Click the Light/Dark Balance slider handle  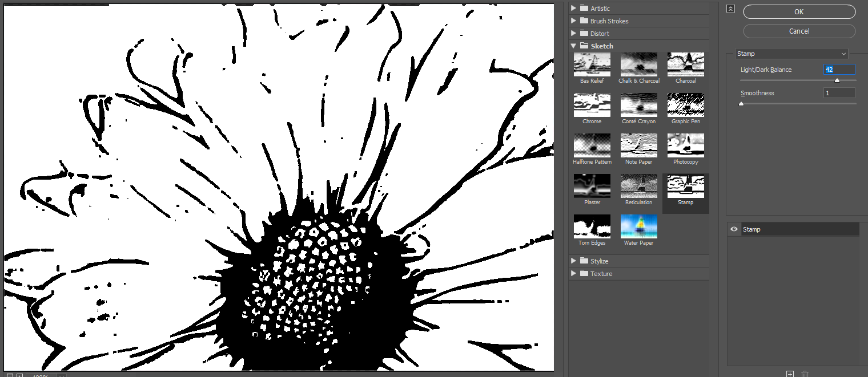(837, 80)
